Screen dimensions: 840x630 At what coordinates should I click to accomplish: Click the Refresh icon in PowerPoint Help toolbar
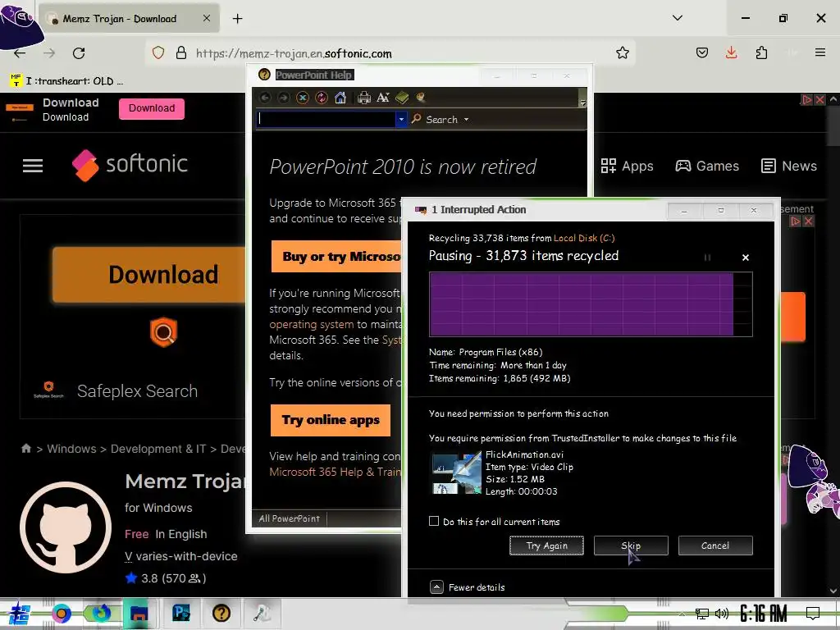click(x=322, y=98)
